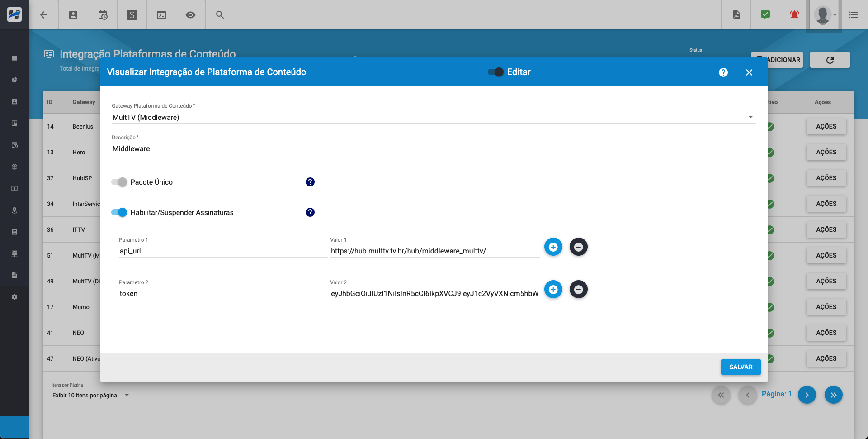This screenshot has width=868, height=439.
Task: Select the eye monitoring icon in top toolbar
Action: pyautogui.click(x=190, y=14)
